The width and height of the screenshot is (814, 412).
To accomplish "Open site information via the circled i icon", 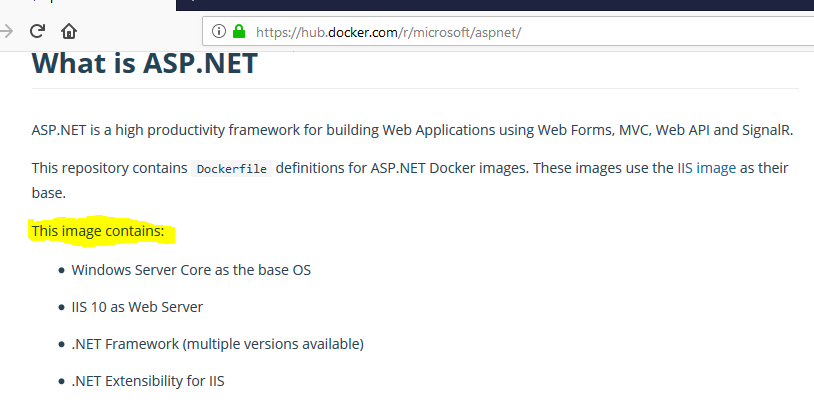I will pyautogui.click(x=219, y=31).
